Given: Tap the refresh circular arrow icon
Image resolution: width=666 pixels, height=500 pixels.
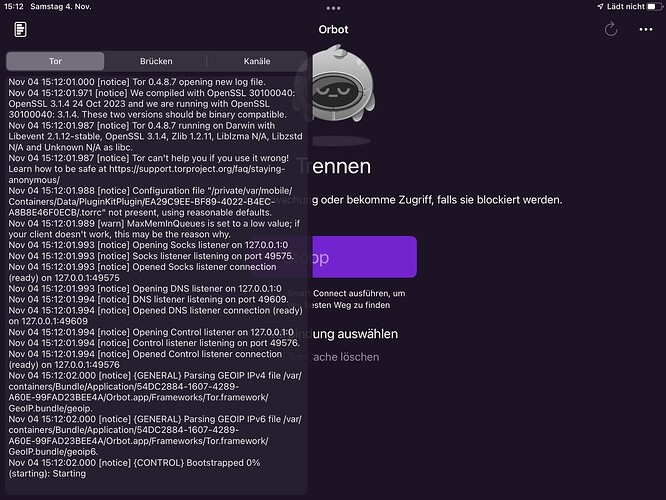Looking at the screenshot, I should 611,29.
